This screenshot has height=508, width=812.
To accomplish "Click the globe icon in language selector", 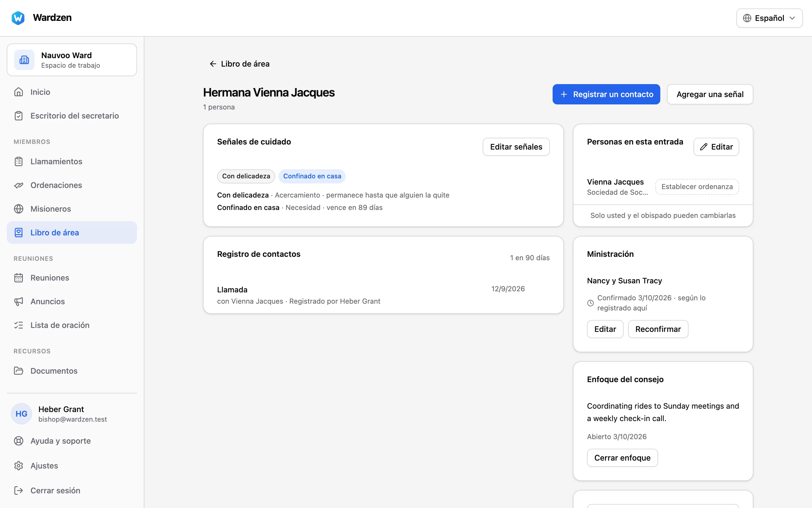I will (x=747, y=18).
